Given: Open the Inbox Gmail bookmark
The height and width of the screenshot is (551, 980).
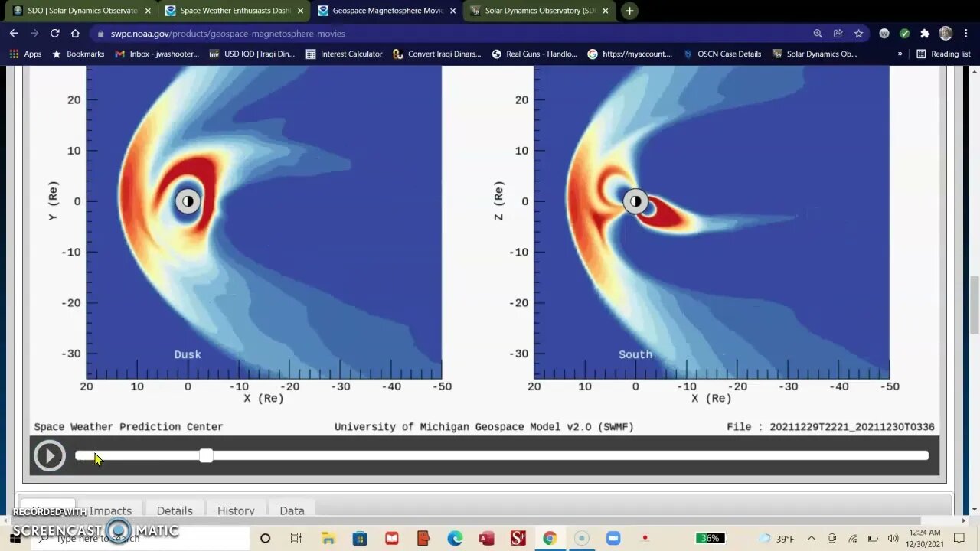Looking at the screenshot, I should click(x=157, y=54).
